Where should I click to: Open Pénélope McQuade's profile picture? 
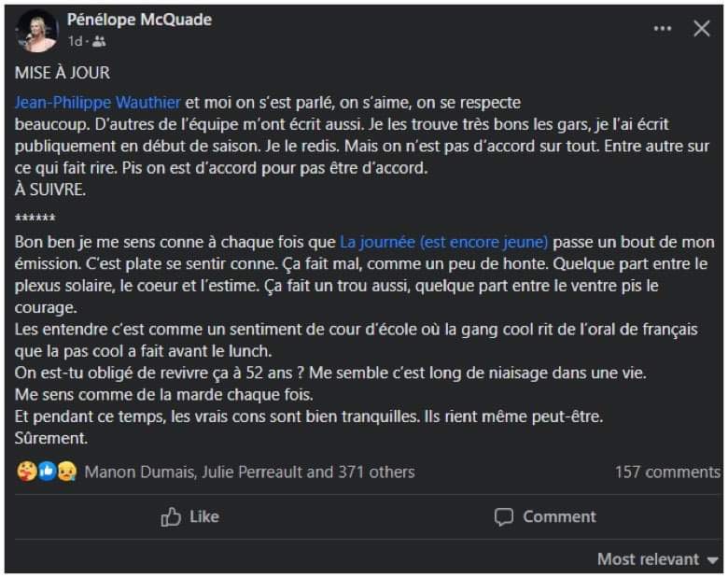[37, 31]
